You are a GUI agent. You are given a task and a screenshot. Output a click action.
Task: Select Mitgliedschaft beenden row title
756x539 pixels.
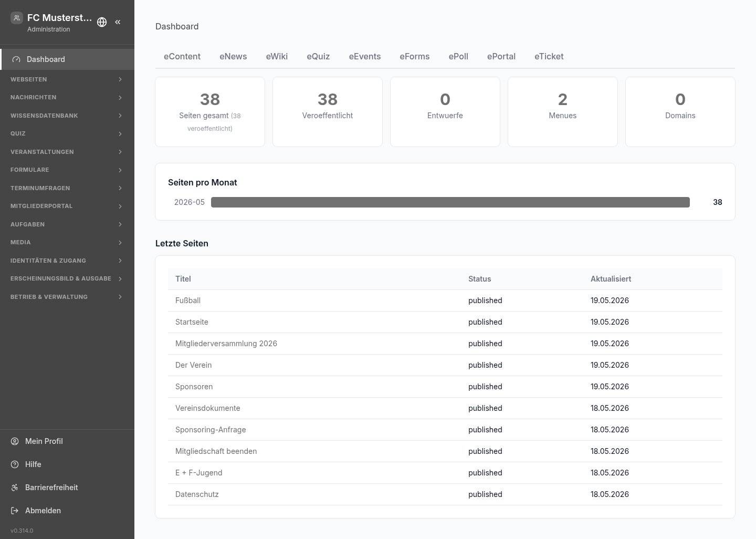[x=216, y=451]
